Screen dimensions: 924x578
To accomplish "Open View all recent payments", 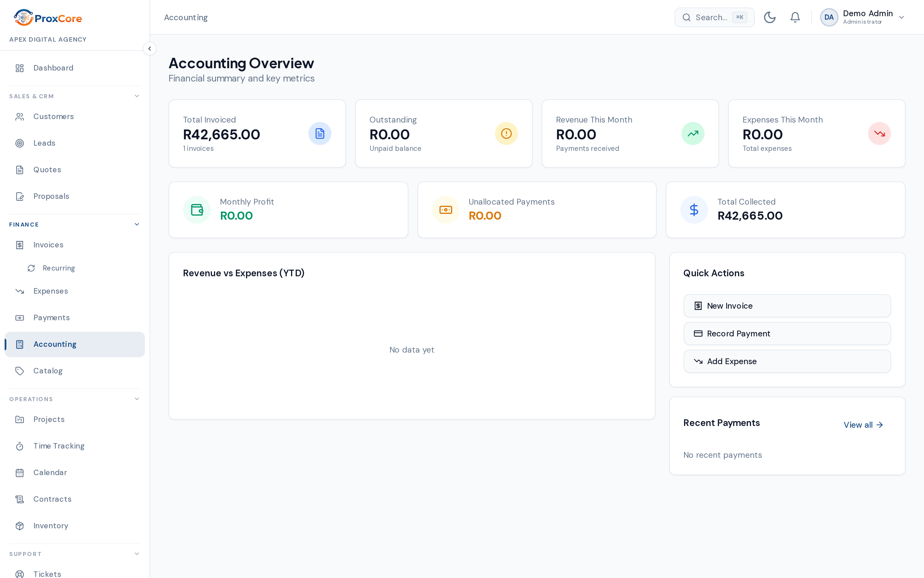I will (x=863, y=425).
